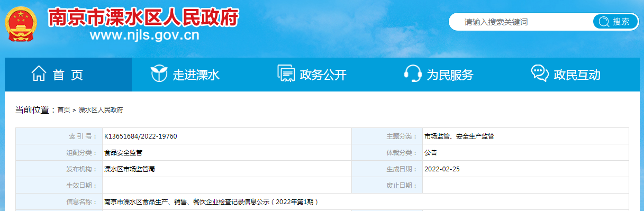Image resolution: width=644 pixels, height=211 pixels.
Task: Open the 政民互动 navigation tab
Action: 576,75
